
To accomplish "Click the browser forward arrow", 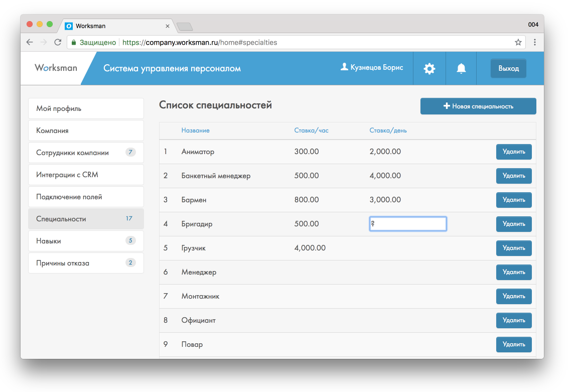I will pos(44,42).
